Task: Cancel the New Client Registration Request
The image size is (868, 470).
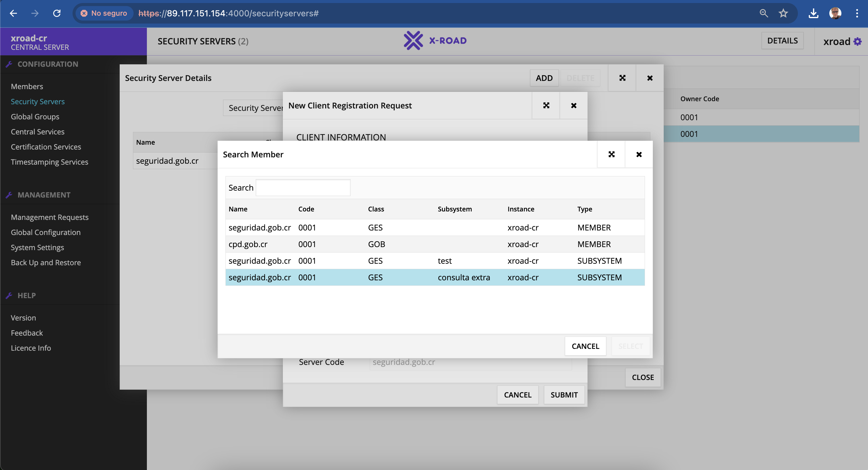Action: click(x=517, y=394)
